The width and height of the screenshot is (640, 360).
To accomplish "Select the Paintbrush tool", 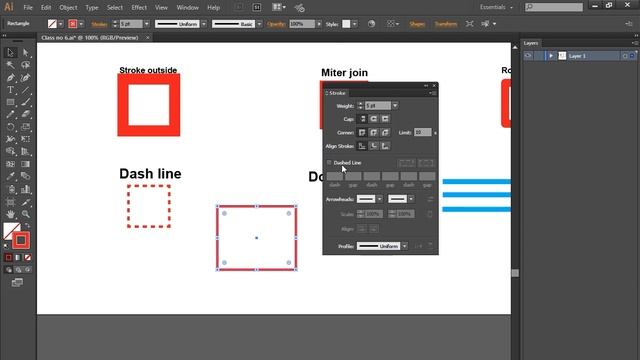I will 25,102.
